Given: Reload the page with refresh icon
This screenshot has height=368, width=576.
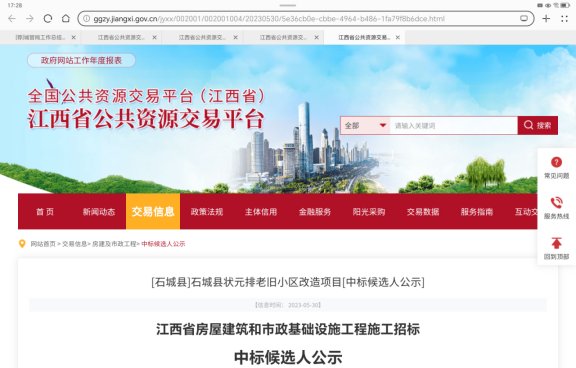Looking at the screenshot, I should pos(48,18).
